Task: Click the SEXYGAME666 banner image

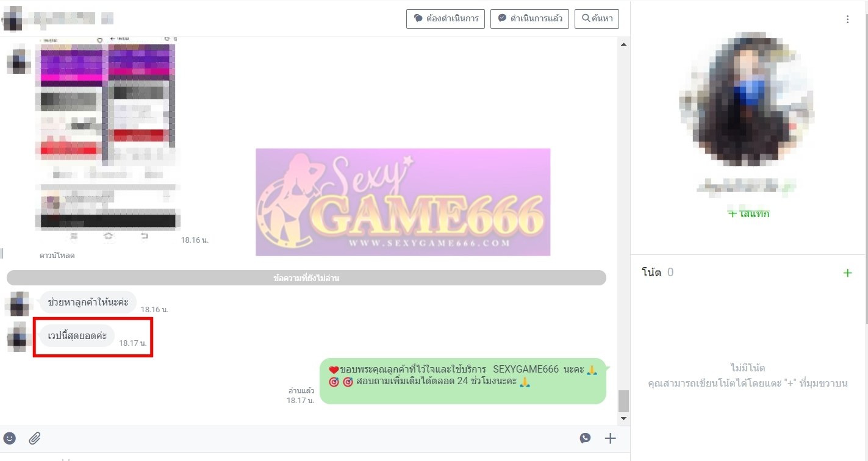Action: point(403,202)
